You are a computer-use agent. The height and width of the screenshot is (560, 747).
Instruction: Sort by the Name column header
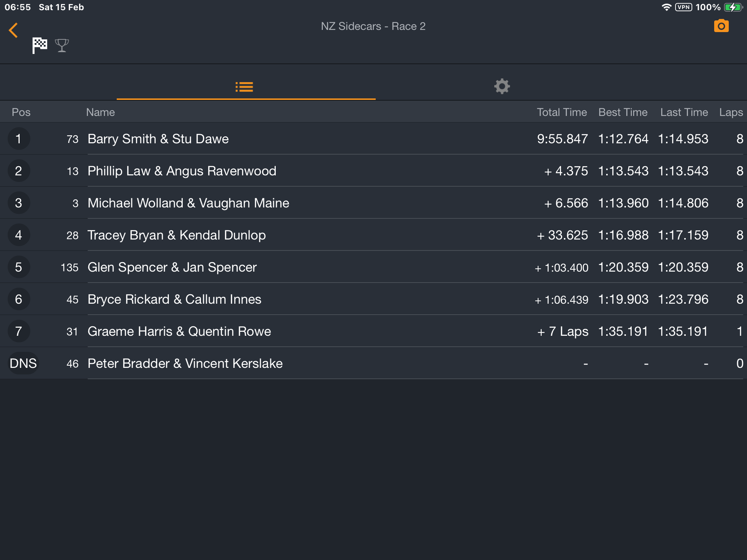[100, 112]
